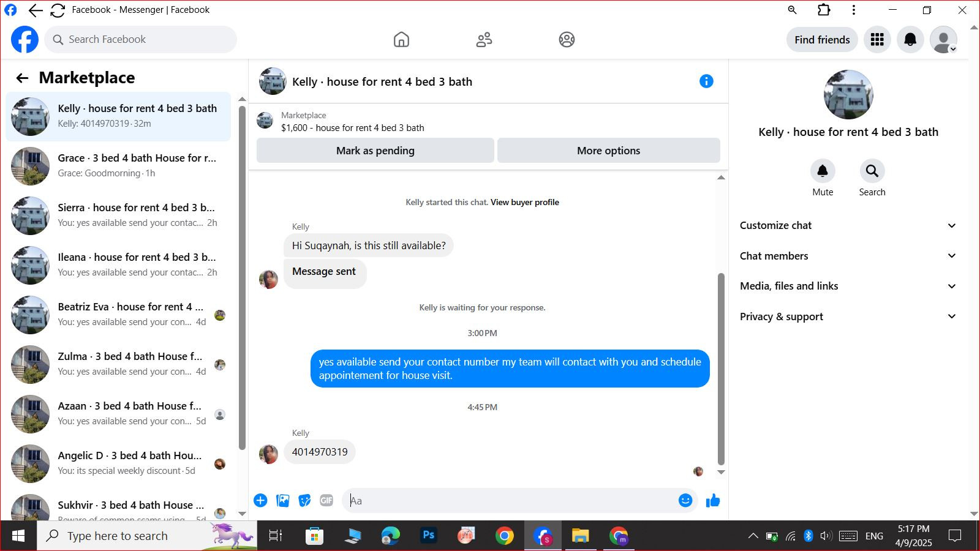Reload the Messenger page
Image resolution: width=980 pixels, height=551 pixels.
point(58,10)
